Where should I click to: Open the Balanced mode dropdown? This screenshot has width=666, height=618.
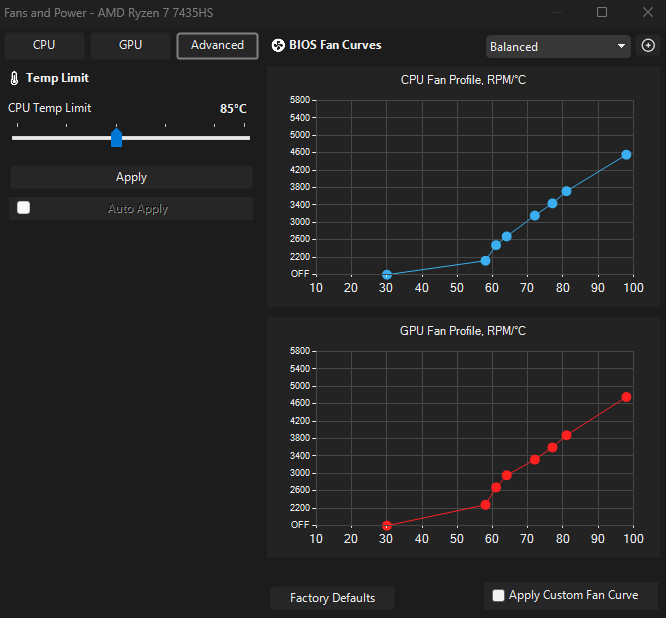(558, 46)
